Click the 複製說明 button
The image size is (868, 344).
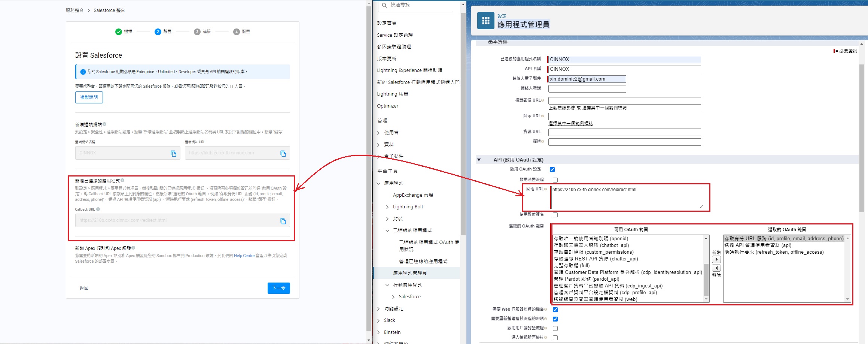click(89, 97)
